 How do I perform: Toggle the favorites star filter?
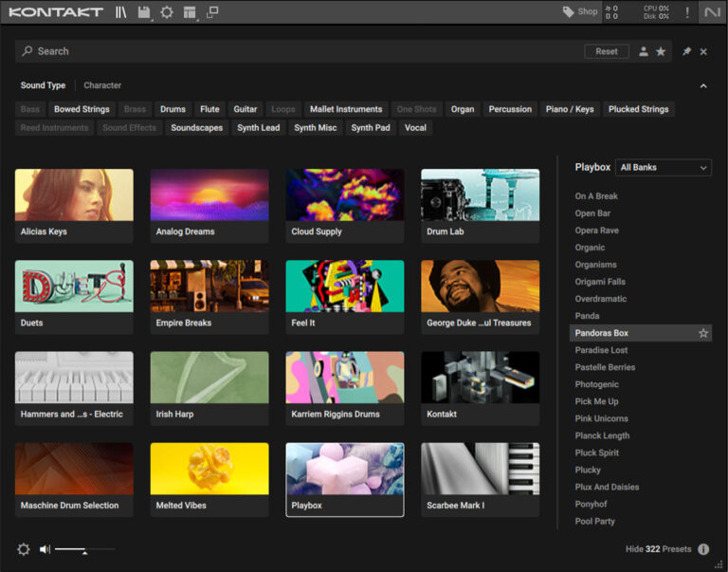click(x=661, y=51)
